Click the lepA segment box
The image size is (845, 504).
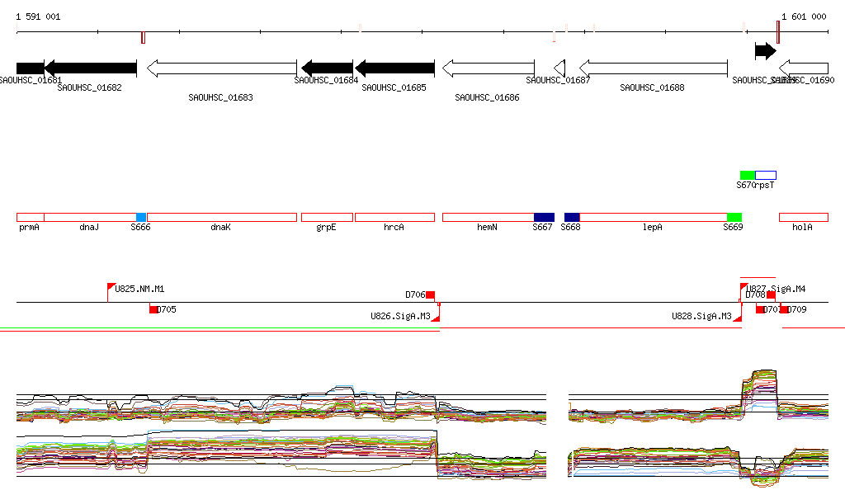click(x=654, y=218)
